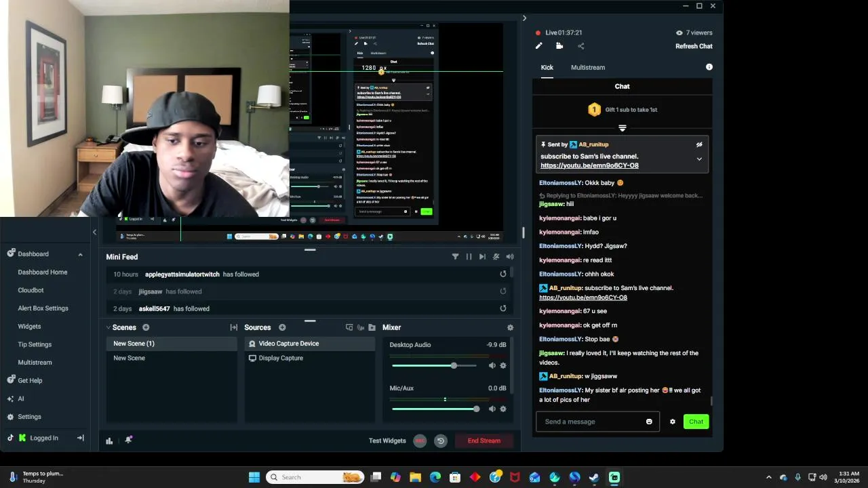The image size is (868, 488).
Task: Edit stream info with pencil icon
Action: pos(539,46)
